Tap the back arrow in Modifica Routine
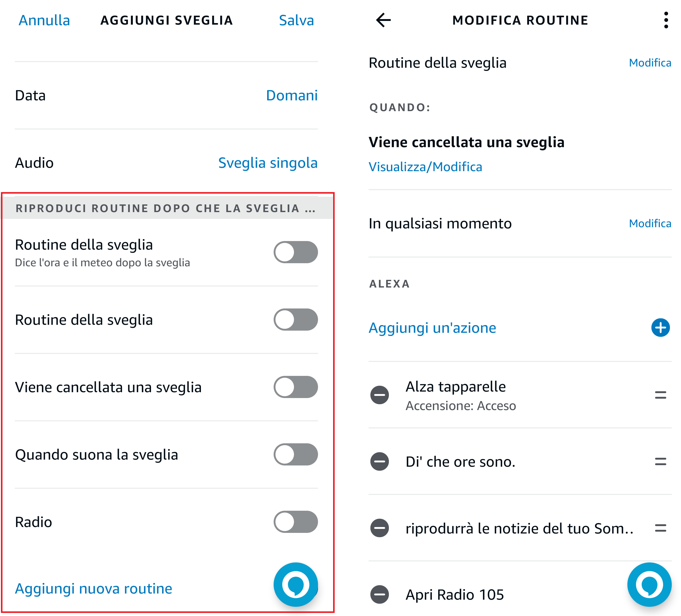This screenshot has height=616, width=681. 383,20
